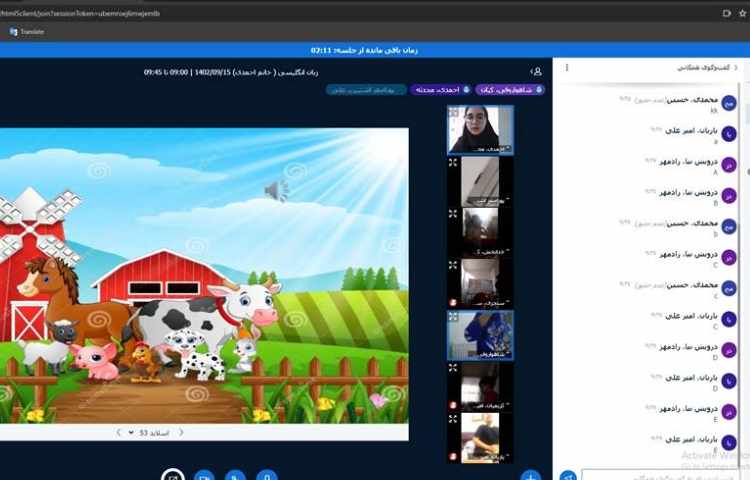Select the fourth webcam showing a room
Viewport: 750px width, 480px height.
[x=480, y=284]
